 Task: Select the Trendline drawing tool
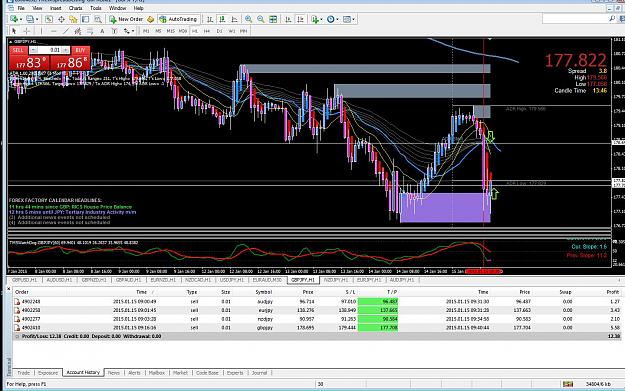point(66,31)
